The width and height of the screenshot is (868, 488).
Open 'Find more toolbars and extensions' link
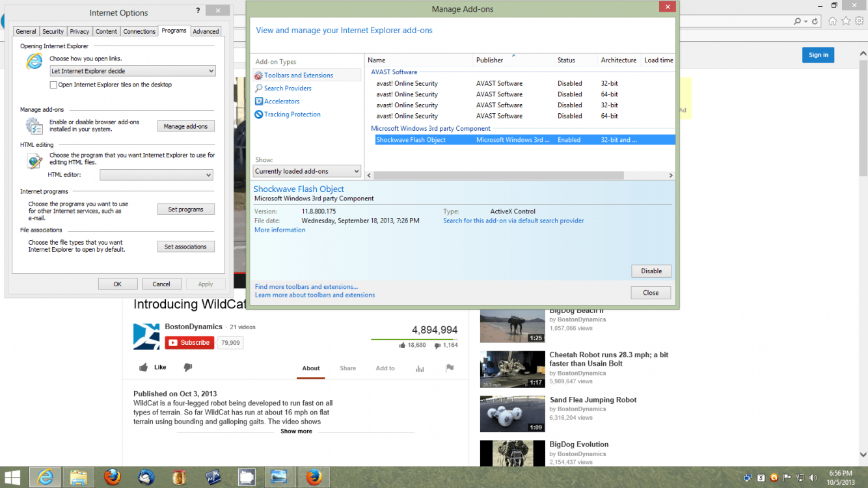[306, 286]
